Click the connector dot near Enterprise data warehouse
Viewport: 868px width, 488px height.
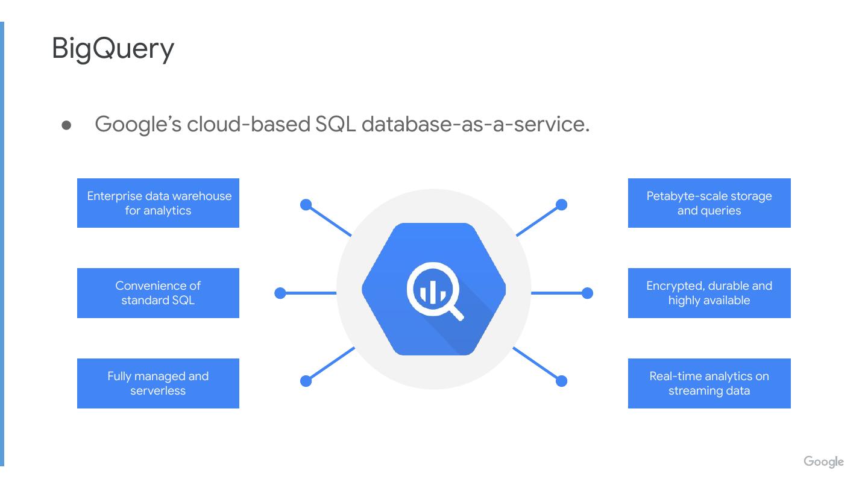306,205
